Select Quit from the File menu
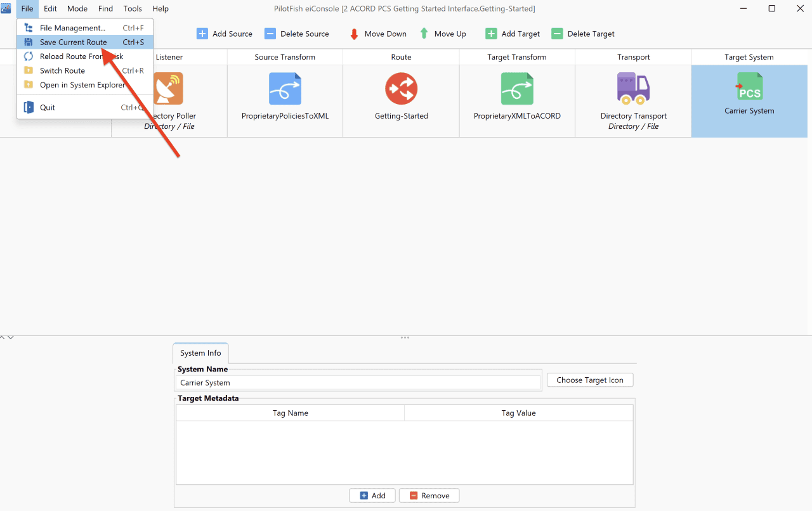Image resolution: width=812 pixels, height=511 pixels. click(85, 108)
